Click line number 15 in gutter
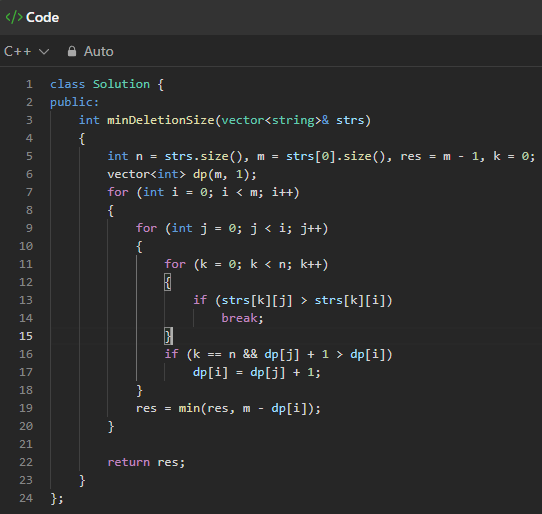Viewport: 542px width, 514px height. pyautogui.click(x=26, y=336)
